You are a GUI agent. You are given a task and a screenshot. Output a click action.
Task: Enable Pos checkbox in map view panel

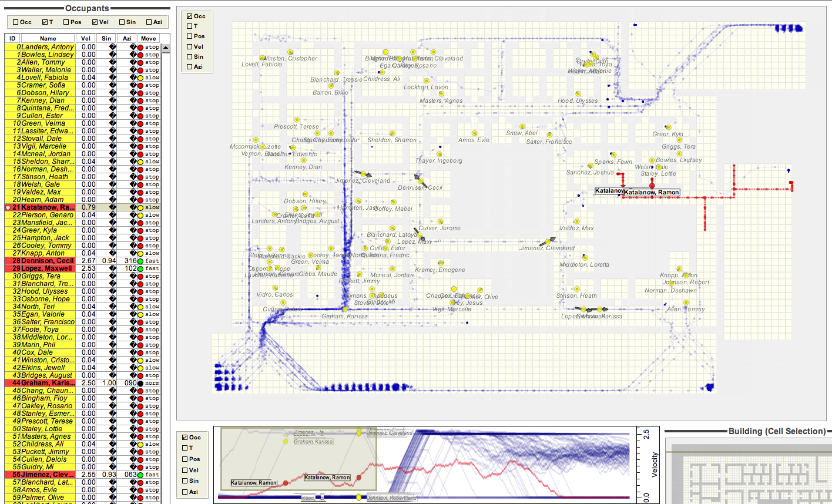(x=189, y=36)
